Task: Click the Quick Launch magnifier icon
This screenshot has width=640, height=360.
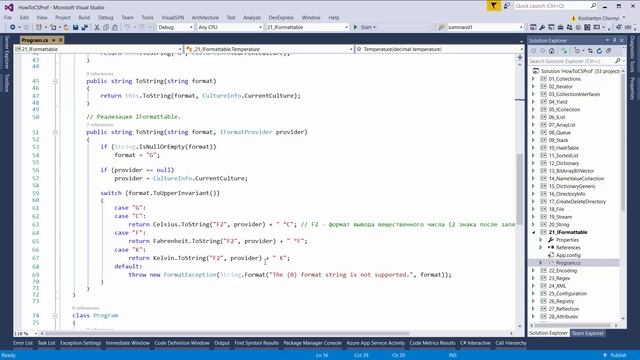Action: click(593, 6)
